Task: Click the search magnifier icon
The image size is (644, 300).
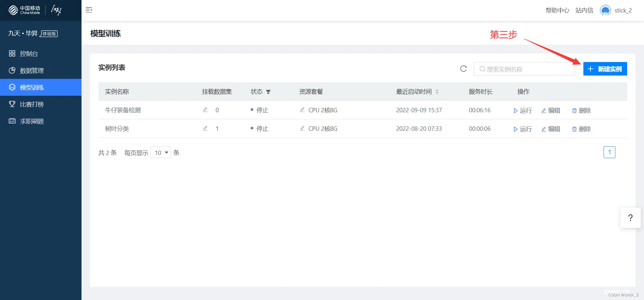Action: tap(482, 69)
